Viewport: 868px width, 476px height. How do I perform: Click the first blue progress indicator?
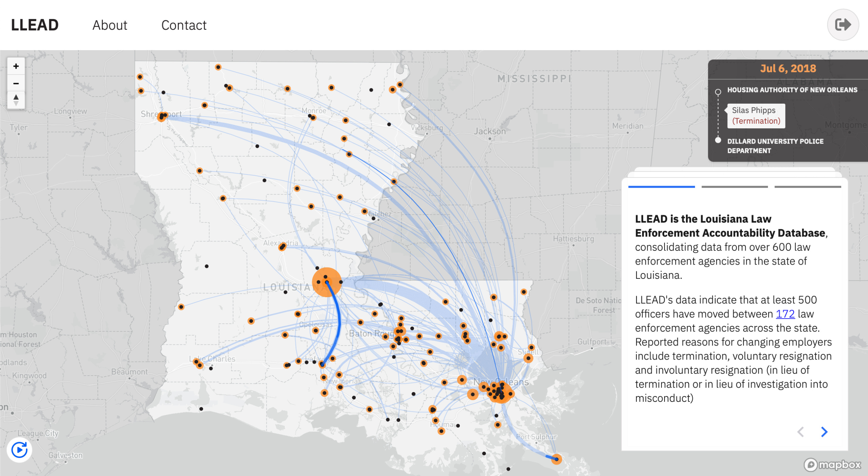[661, 187]
